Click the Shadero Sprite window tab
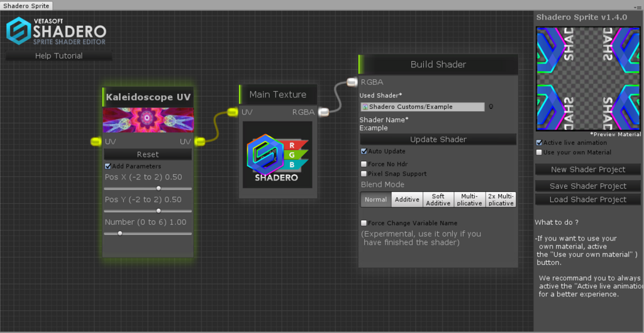 click(26, 6)
